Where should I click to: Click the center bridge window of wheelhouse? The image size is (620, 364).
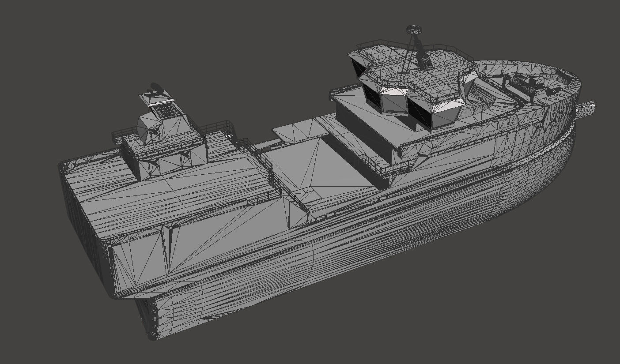pyautogui.click(x=393, y=102)
